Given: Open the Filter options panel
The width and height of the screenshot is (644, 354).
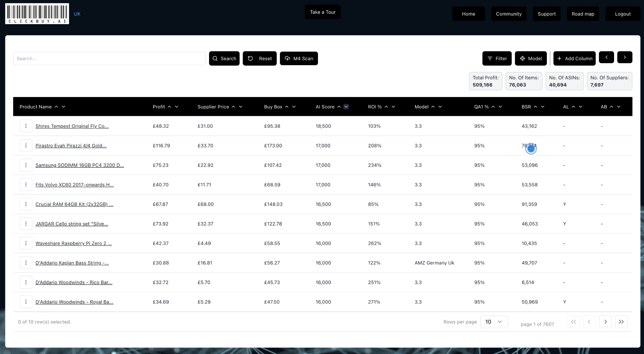Looking at the screenshot, I should (x=497, y=58).
